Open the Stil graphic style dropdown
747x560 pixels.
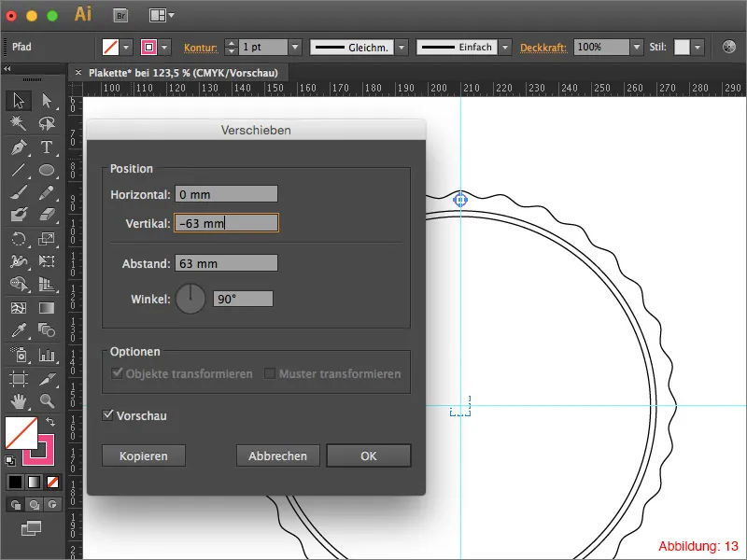(698, 48)
